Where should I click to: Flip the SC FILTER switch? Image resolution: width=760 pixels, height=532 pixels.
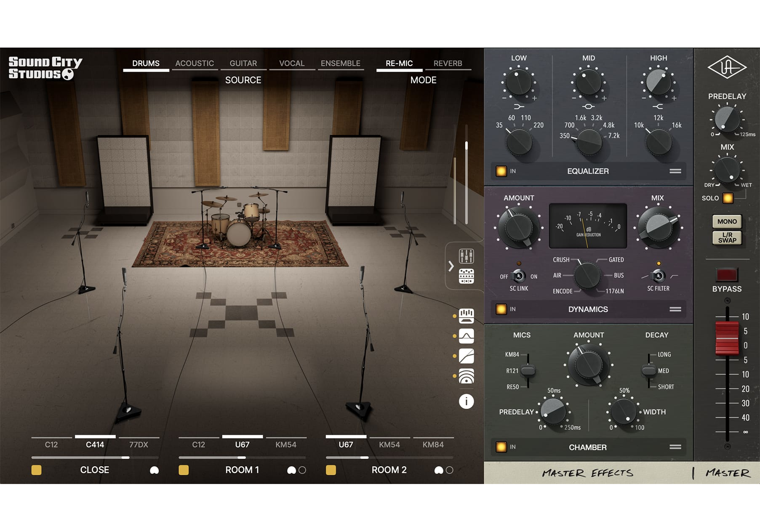(x=658, y=276)
